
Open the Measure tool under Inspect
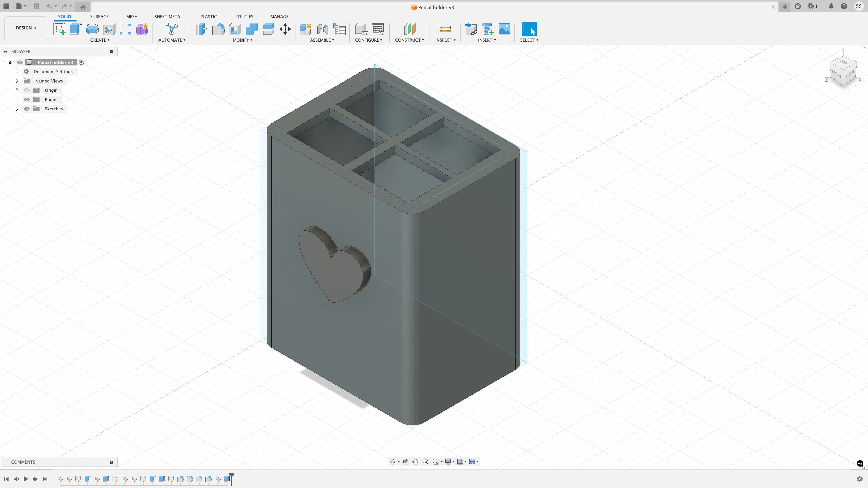click(445, 29)
